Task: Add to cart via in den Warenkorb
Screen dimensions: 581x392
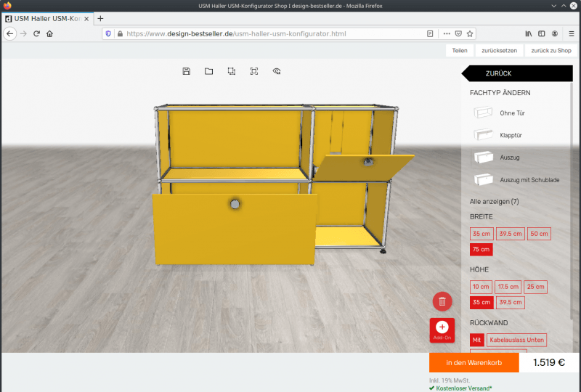Action: pyautogui.click(x=474, y=363)
